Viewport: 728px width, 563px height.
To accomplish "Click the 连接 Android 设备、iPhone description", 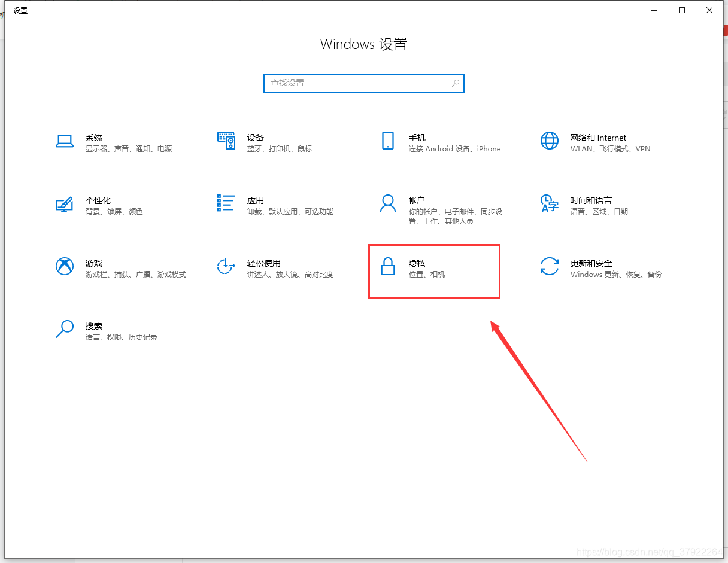I will click(x=454, y=149).
